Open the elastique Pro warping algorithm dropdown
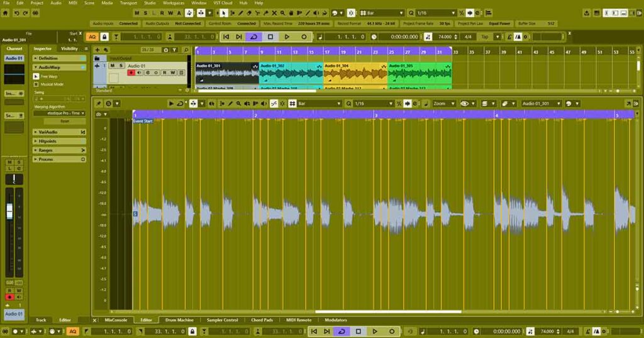 click(x=60, y=113)
